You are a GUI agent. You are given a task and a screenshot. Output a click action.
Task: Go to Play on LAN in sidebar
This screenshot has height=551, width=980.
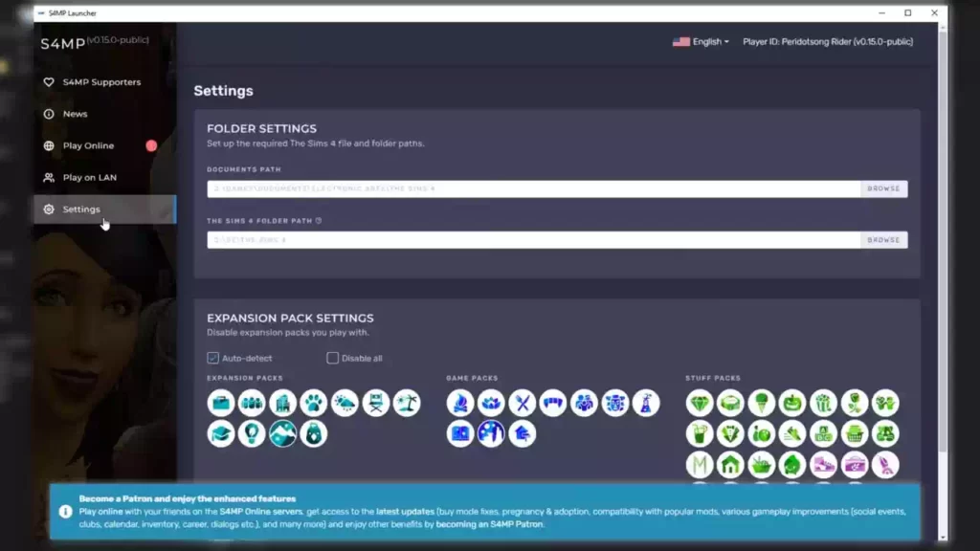(89, 177)
